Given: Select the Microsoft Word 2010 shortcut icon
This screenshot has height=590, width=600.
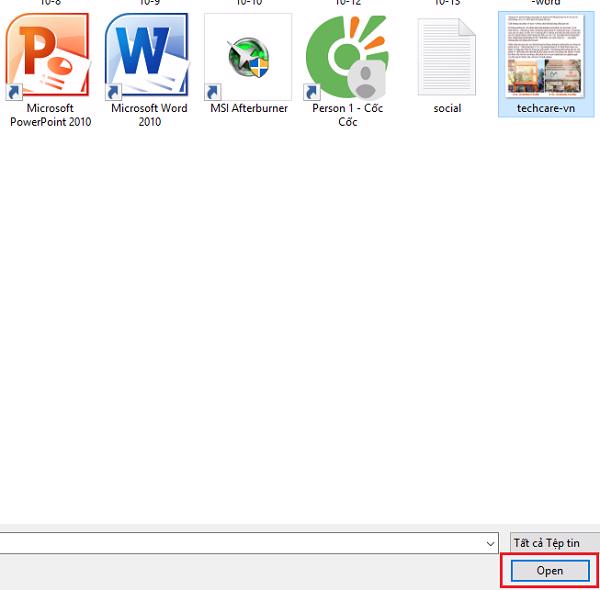Looking at the screenshot, I should (148, 56).
